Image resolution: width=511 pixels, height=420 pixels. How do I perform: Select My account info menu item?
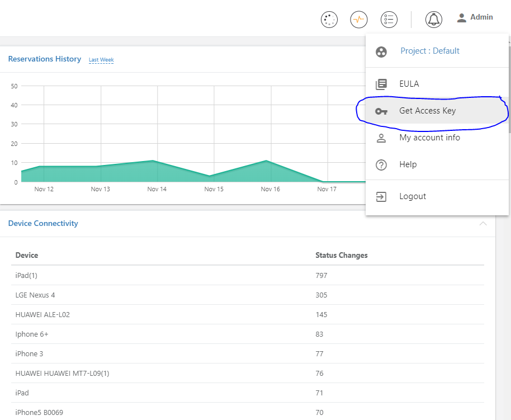tap(429, 138)
